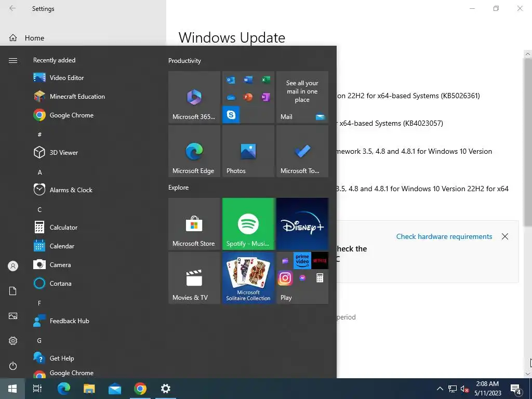Open Calculator from the app list
This screenshot has width=532, height=399.
point(56,228)
